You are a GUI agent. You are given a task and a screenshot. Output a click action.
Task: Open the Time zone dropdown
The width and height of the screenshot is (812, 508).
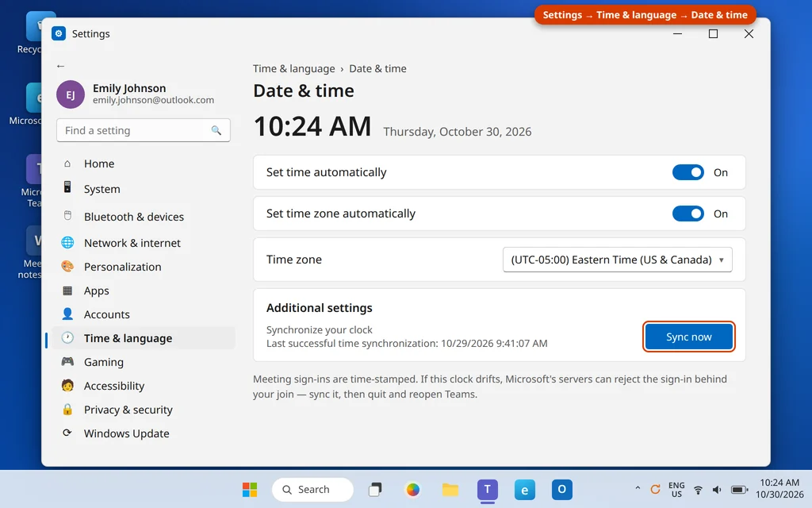617,260
